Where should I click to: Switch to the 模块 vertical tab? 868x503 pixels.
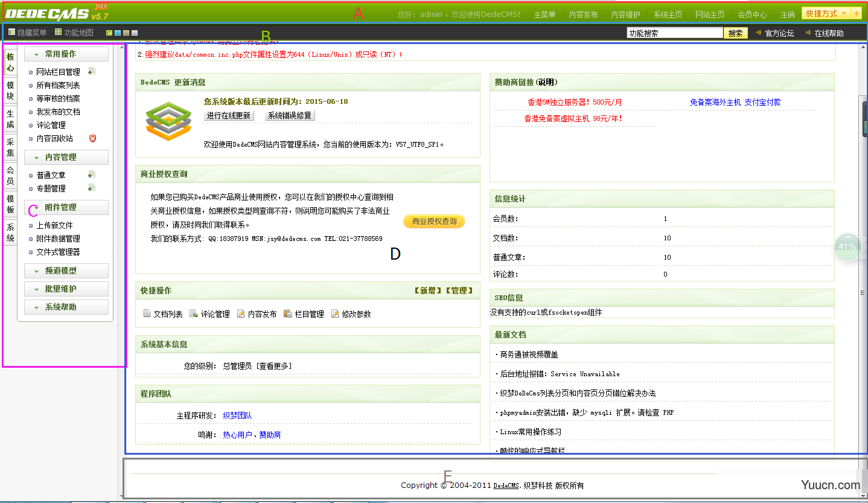point(10,91)
